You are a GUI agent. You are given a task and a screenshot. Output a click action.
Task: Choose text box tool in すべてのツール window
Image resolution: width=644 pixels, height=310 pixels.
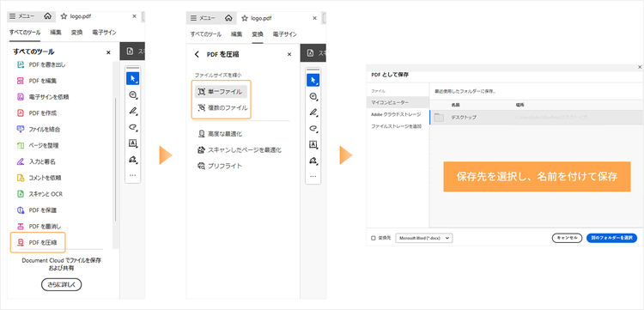click(132, 143)
